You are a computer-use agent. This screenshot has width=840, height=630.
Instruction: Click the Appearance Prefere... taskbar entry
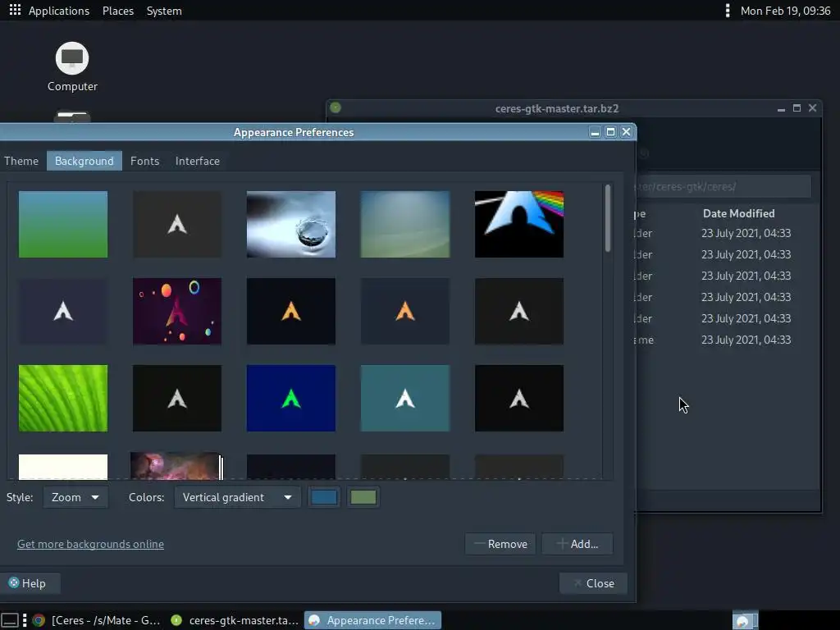point(373,620)
